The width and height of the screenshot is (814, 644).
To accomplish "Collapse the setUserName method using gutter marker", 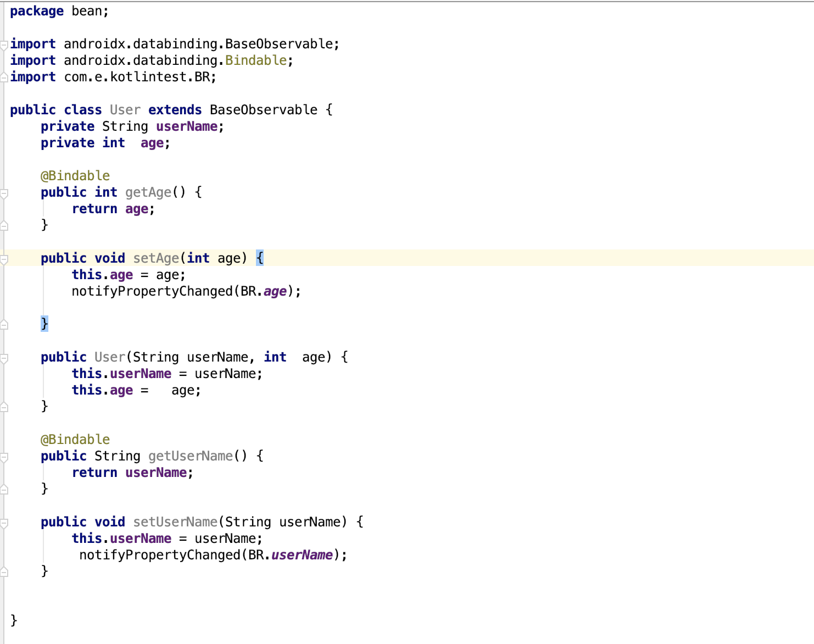I will coord(4,523).
